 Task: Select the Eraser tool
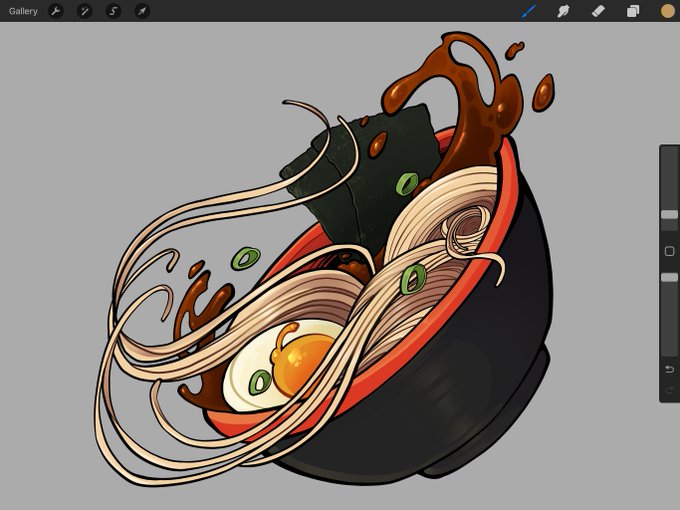[598, 11]
